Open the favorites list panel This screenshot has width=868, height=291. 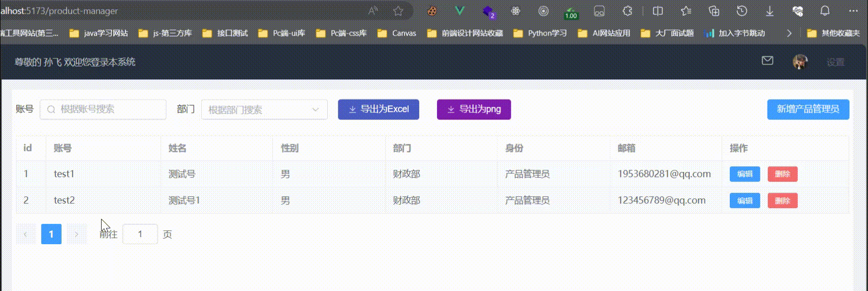pyautogui.click(x=686, y=11)
